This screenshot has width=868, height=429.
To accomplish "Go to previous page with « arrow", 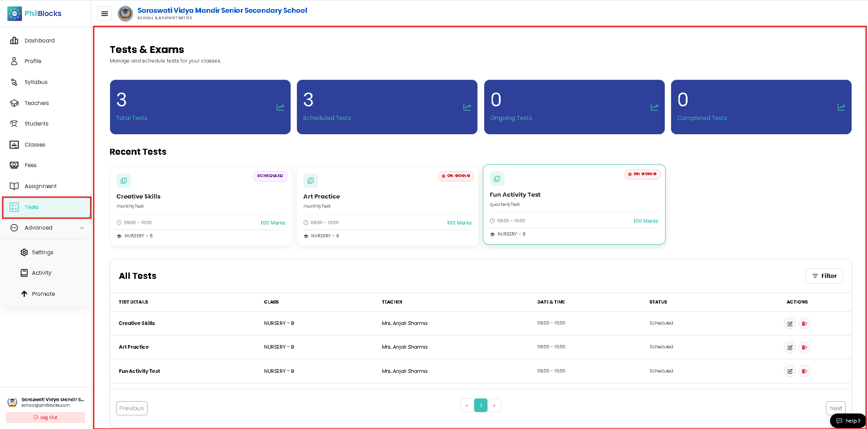I will 467,405.
